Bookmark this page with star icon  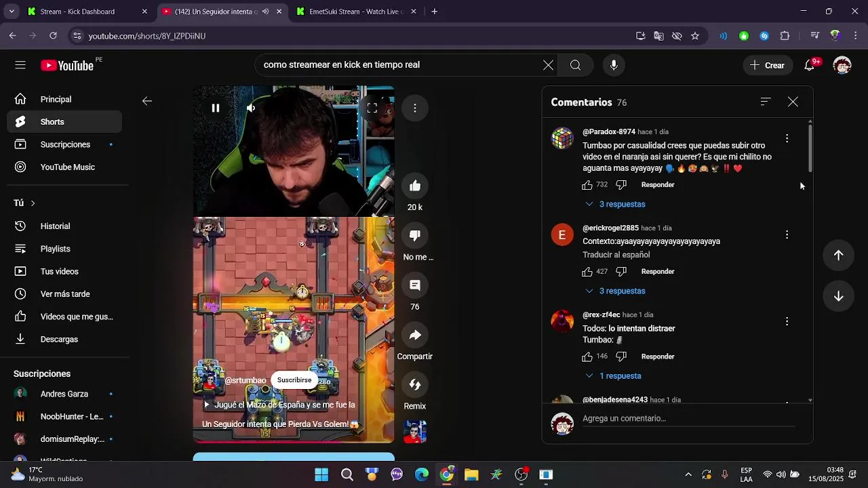click(695, 36)
